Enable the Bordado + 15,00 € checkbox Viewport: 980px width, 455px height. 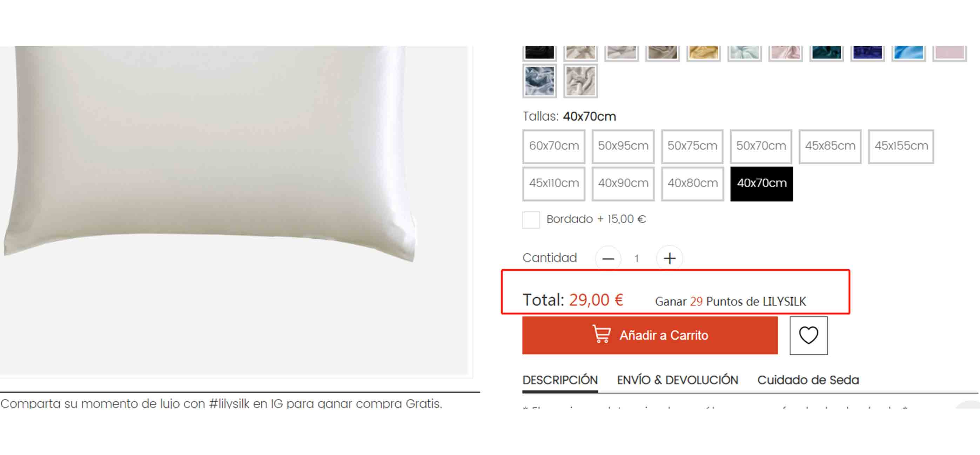pyautogui.click(x=531, y=220)
